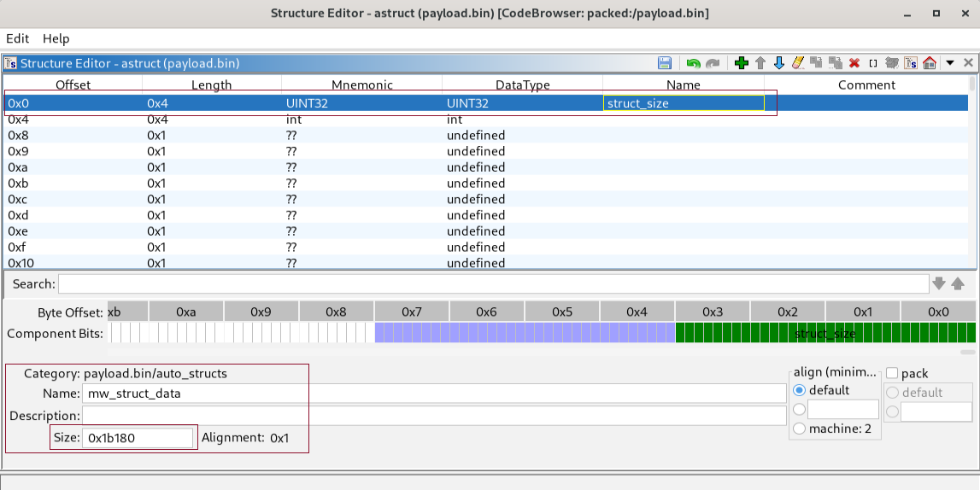
Task: Open the Help menu
Action: point(56,38)
